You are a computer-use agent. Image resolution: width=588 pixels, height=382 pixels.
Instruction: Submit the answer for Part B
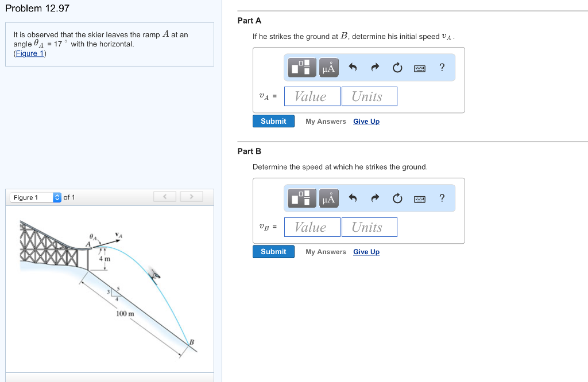(273, 251)
